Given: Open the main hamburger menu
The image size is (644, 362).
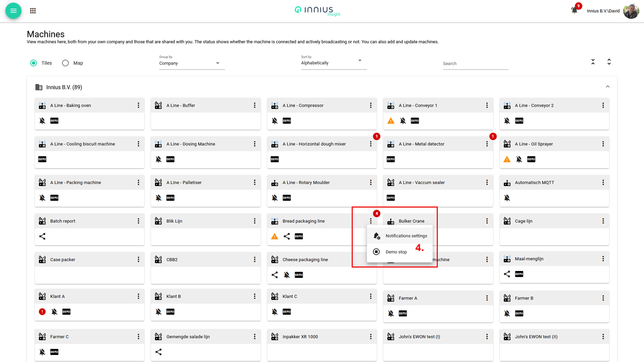Looking at the screenshot, I should click(13, 11).
